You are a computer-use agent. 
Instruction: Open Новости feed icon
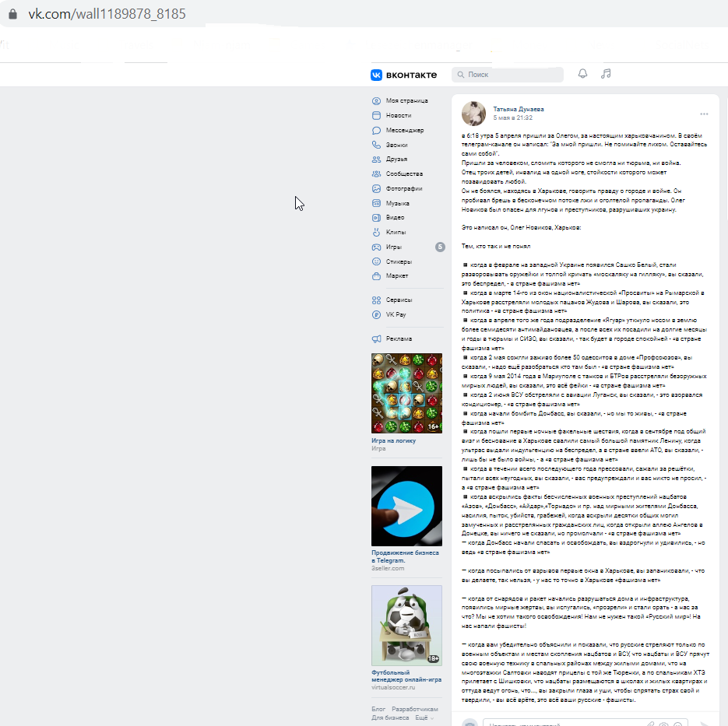(x=377, y=115)
